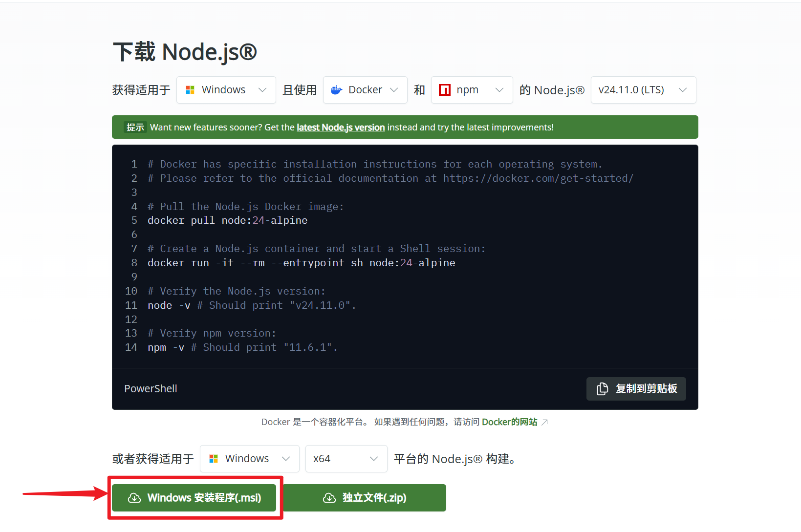Viewport: 801px width, 532px height.
Task: Open the npm package manager dropdown
Action: coord(471,89)
